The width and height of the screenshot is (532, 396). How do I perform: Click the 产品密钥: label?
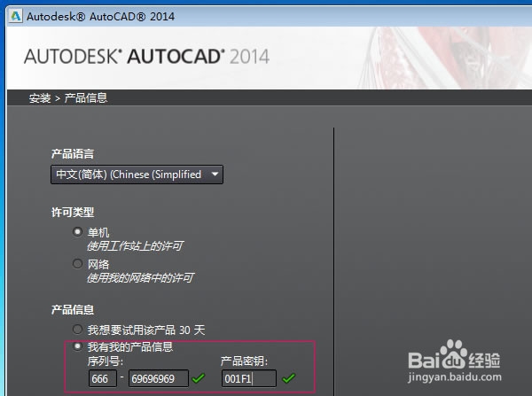click(245, 361)
